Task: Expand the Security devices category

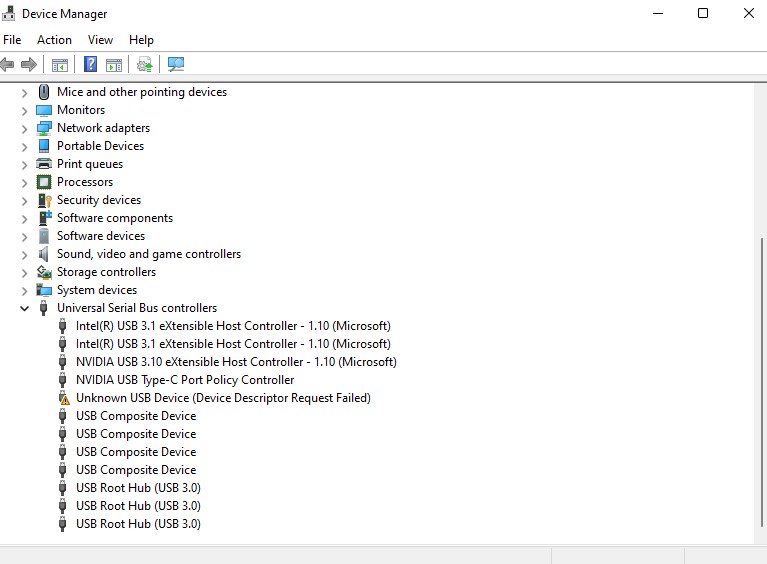Action: point(24,201)
